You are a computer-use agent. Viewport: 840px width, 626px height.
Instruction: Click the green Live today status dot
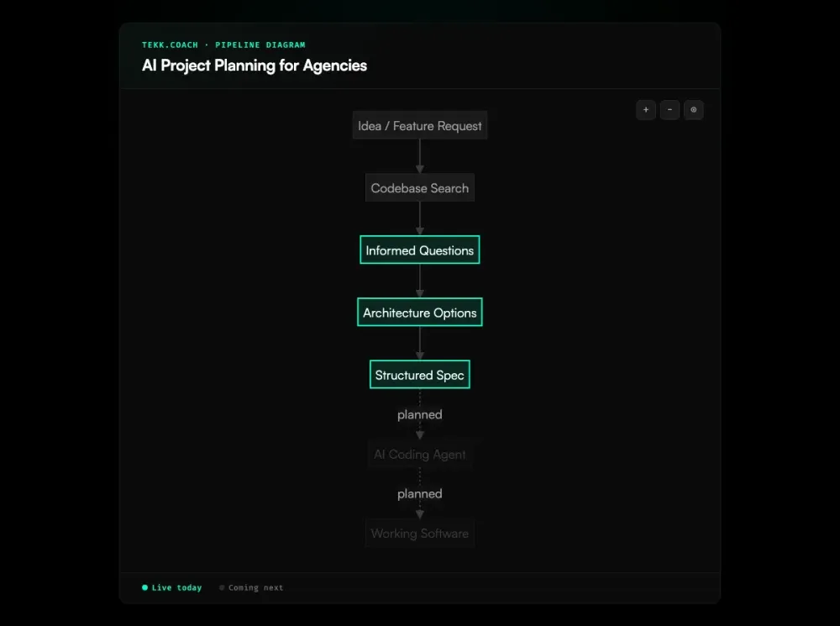(x=144, y=587)
